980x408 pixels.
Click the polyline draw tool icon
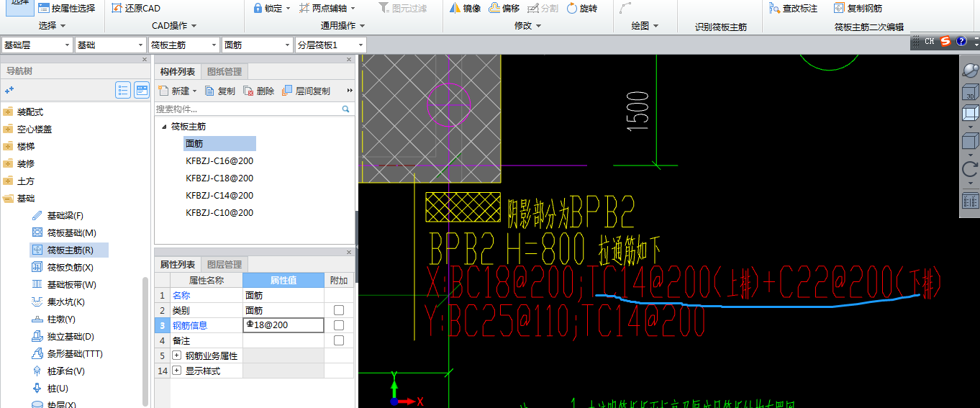coord(625,9)
